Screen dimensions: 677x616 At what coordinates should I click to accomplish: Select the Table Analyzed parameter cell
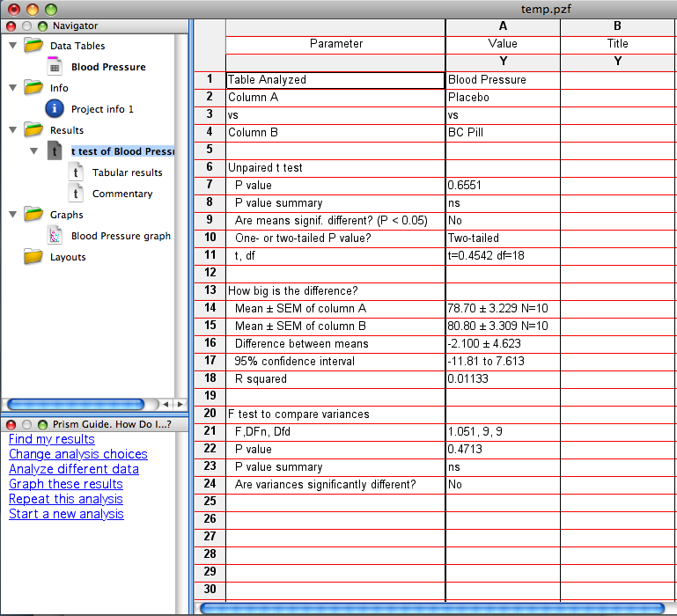(x=335, y=79)
